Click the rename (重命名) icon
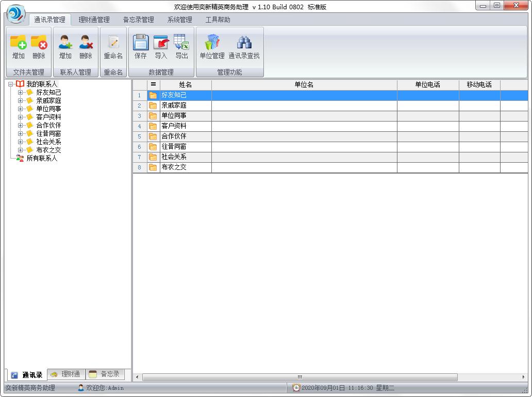Viewport: 532px width, 397px height. 113,43
